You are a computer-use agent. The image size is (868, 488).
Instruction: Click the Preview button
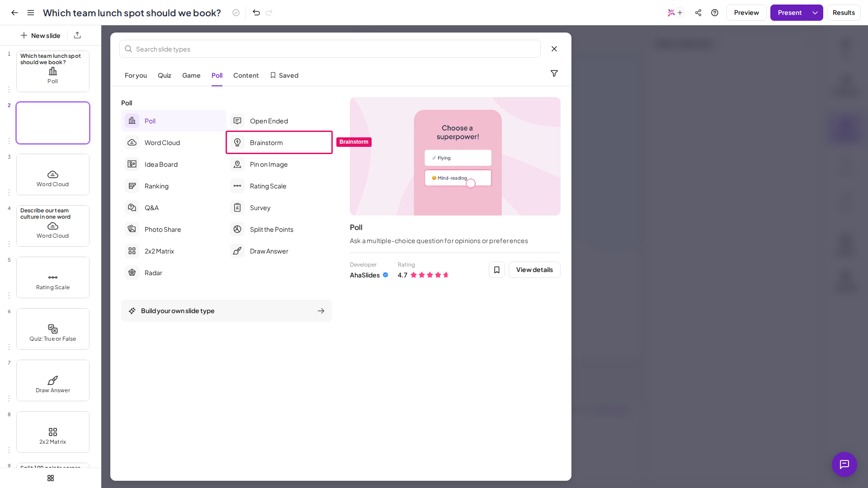click(746, 13)
